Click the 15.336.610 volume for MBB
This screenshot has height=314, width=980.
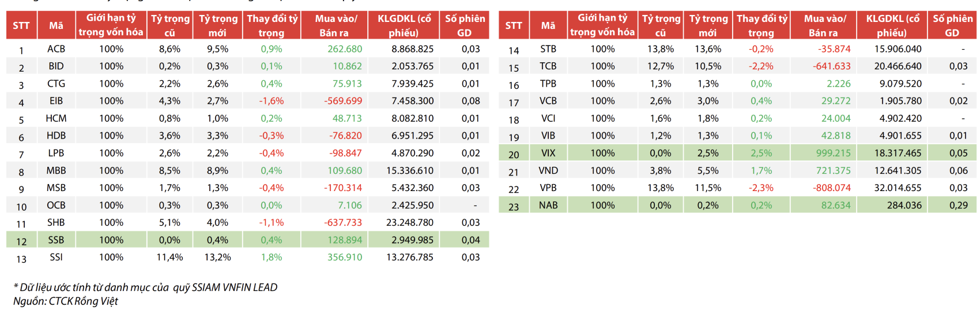tap(410, 170)
